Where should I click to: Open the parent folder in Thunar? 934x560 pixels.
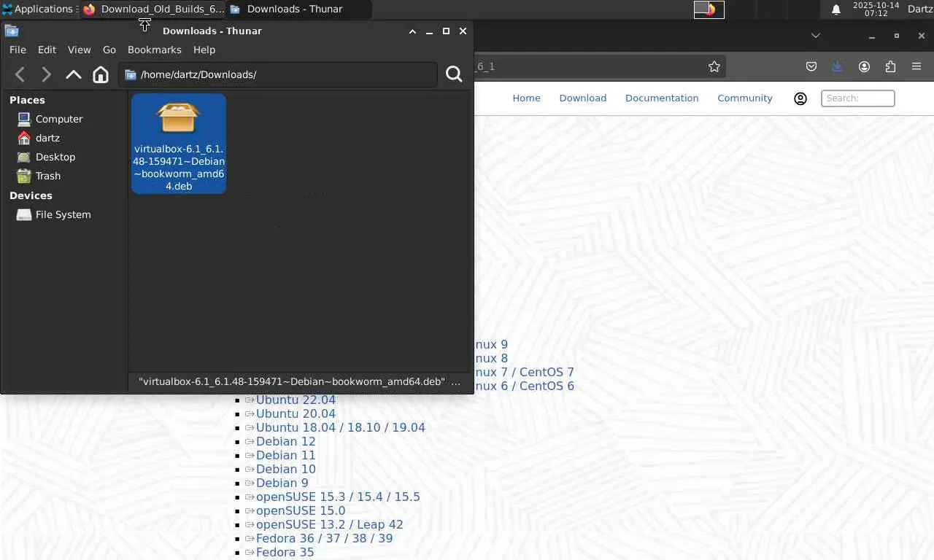click(74, 74)
